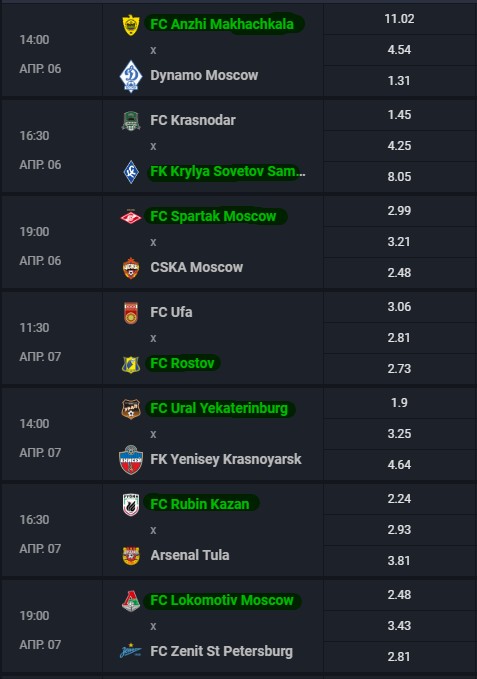Click the Krylya Sovetov Samara logo
Image resolution: width=477 pixels, height=679 pixels.
tap(131, 172)
